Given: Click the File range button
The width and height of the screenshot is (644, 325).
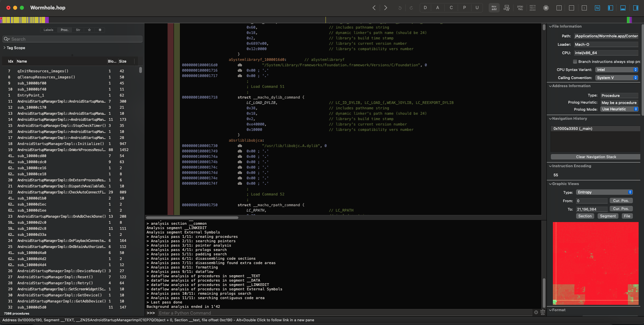Looking at the screenshot, I should click(x=627, y=216).
